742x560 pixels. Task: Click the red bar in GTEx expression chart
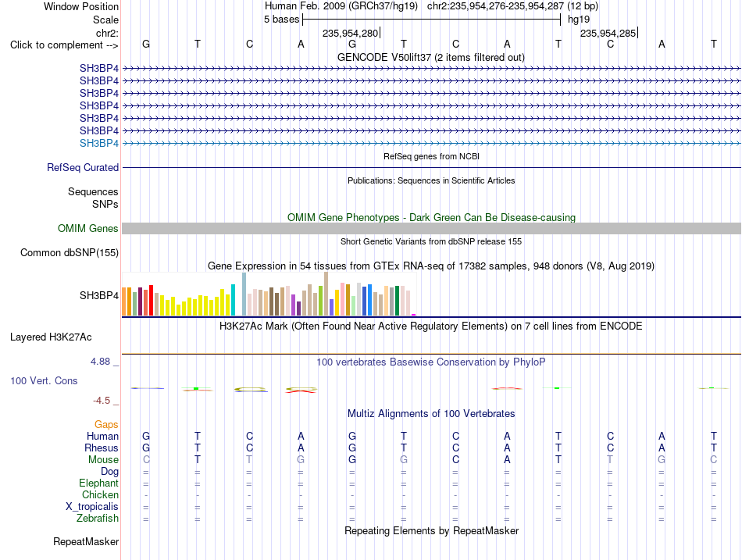[x=151, y=300]
